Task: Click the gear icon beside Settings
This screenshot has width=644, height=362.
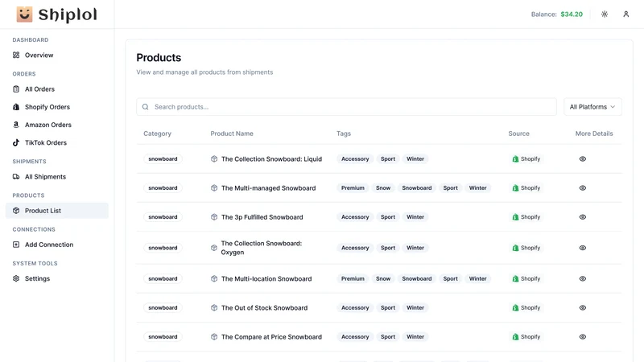Action: coord(16,278)
